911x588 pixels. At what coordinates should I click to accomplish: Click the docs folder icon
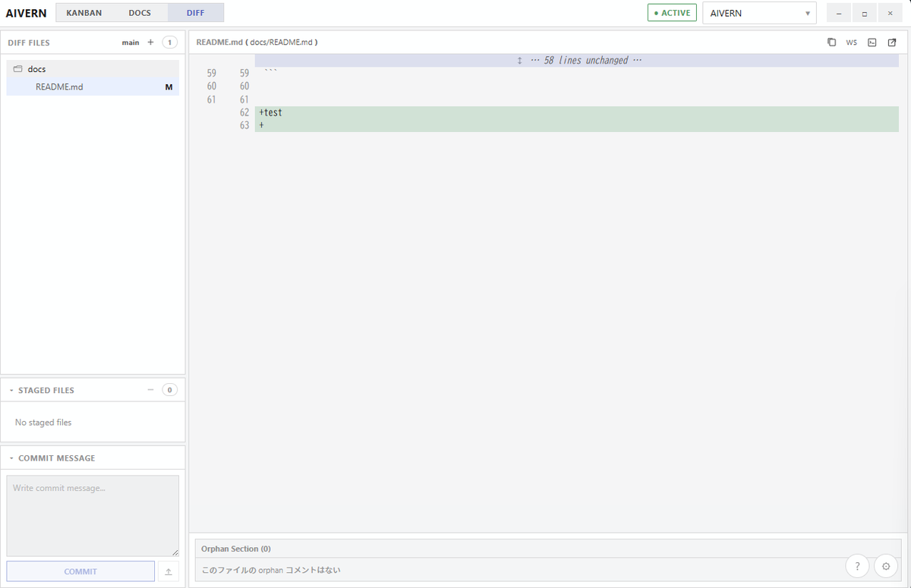point(18,69)
